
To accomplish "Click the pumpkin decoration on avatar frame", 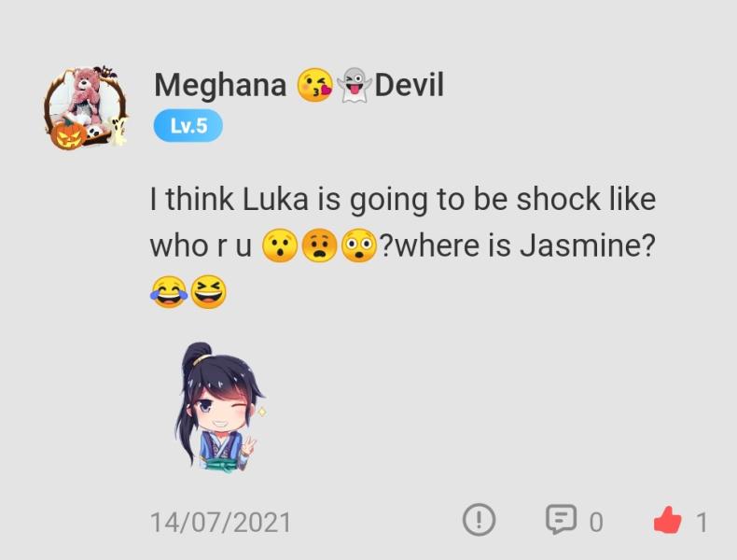I will (68, 135).
